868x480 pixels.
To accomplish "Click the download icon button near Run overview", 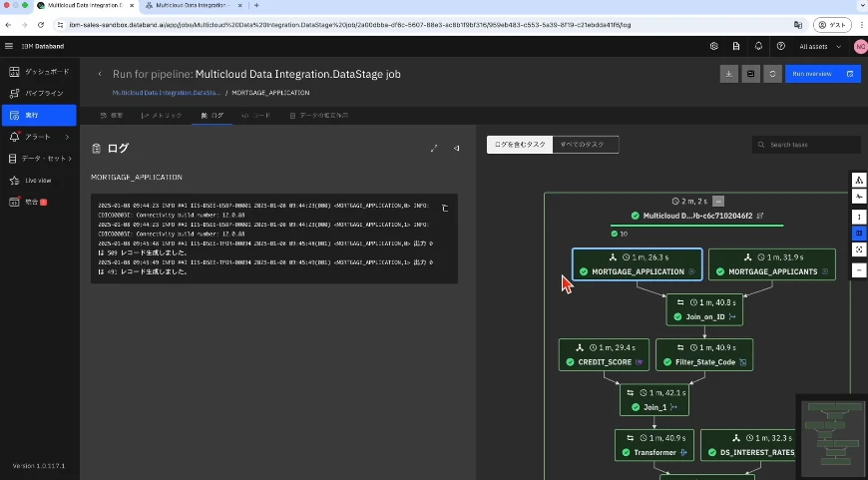I will [x=729, y=74].
